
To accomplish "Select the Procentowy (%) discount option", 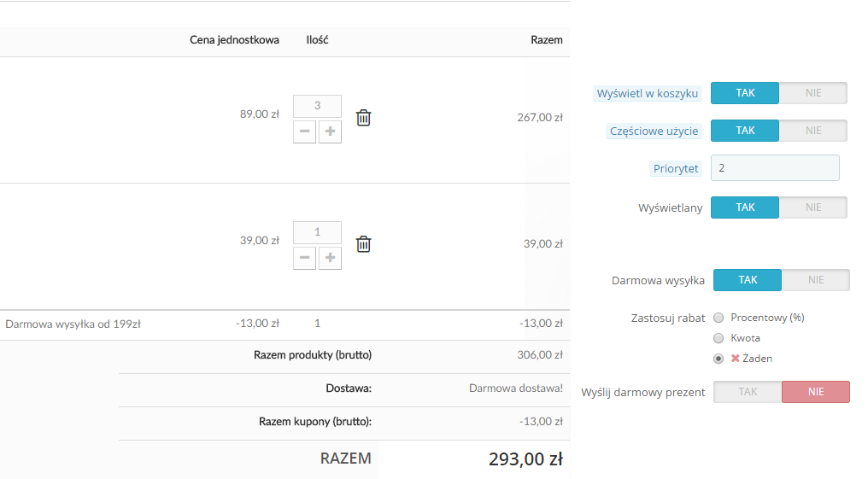I will tap(718, 318).
